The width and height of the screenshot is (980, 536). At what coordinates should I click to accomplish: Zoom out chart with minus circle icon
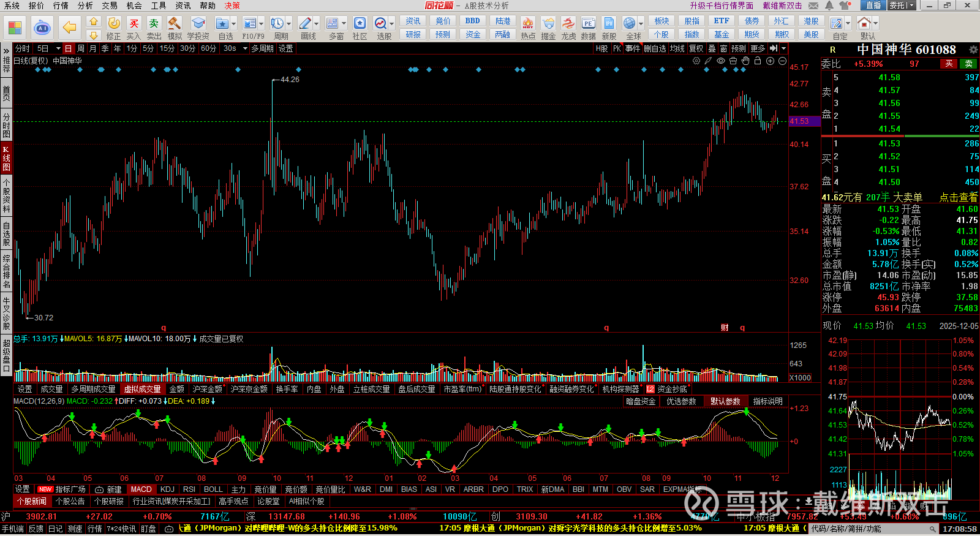click(782, 61)
